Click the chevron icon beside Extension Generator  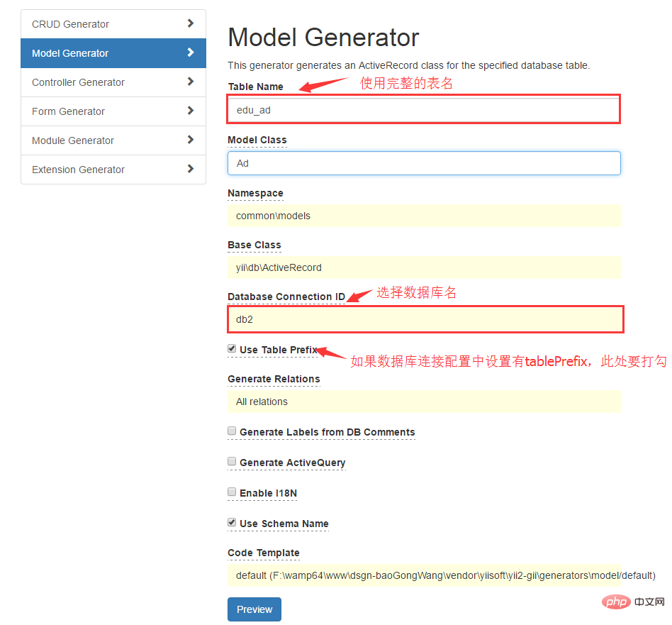190,169
